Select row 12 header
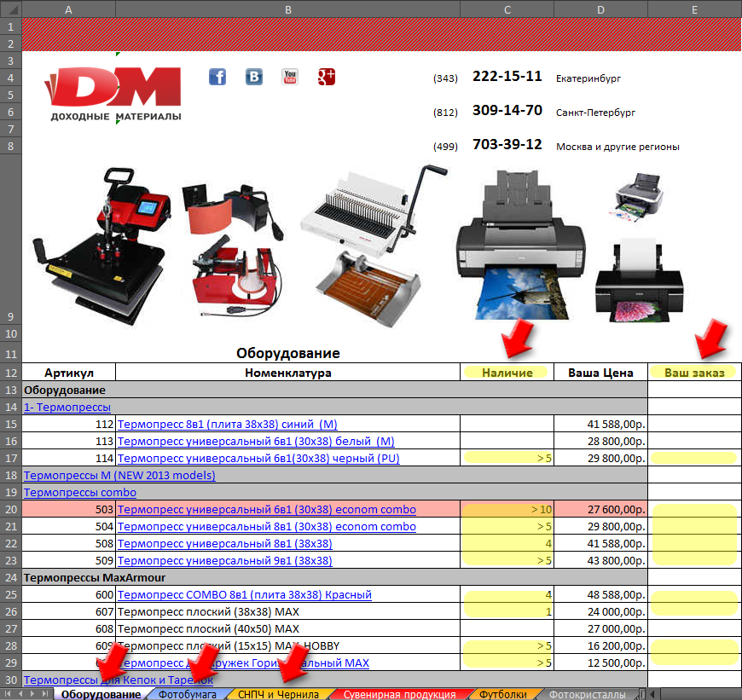742x700 pixels. [x=11, y=373]
